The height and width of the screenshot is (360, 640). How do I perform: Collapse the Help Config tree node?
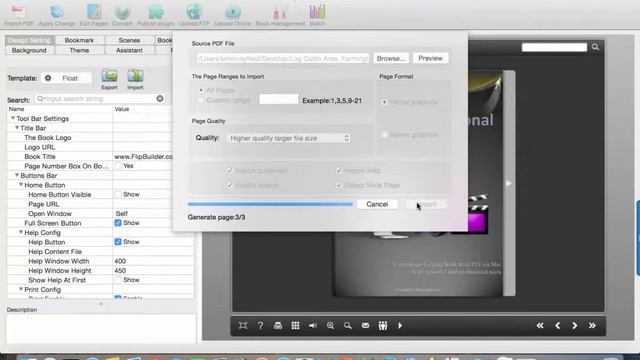21,232
